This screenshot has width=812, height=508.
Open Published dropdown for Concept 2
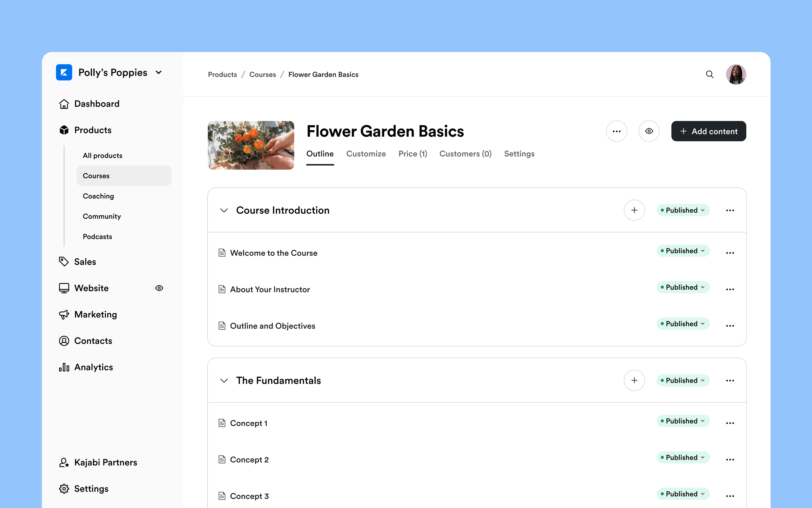(683, 458)
